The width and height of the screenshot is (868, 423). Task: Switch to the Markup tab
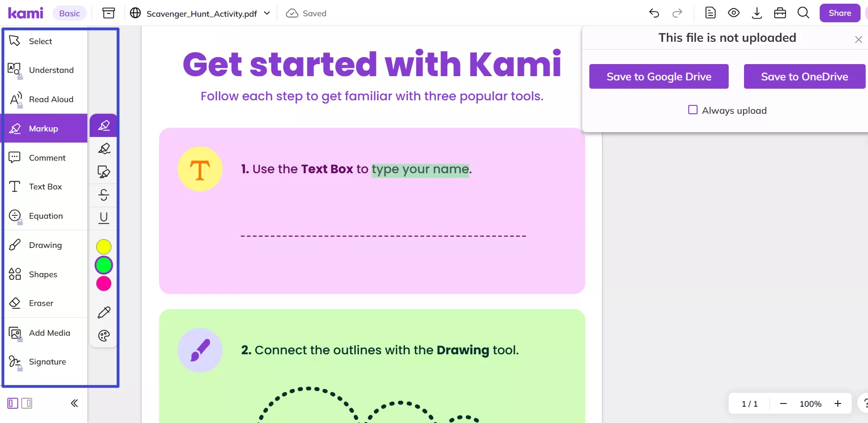coord(45,128)
